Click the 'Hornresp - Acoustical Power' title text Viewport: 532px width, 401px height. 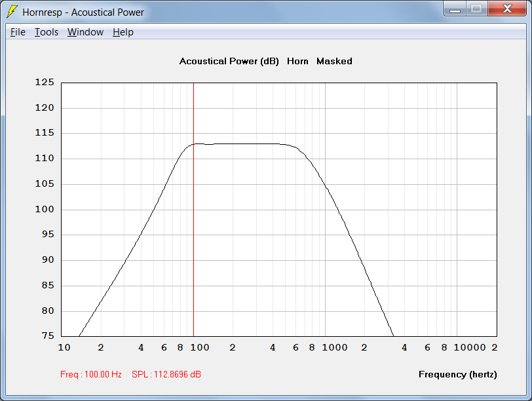point(83,12)
